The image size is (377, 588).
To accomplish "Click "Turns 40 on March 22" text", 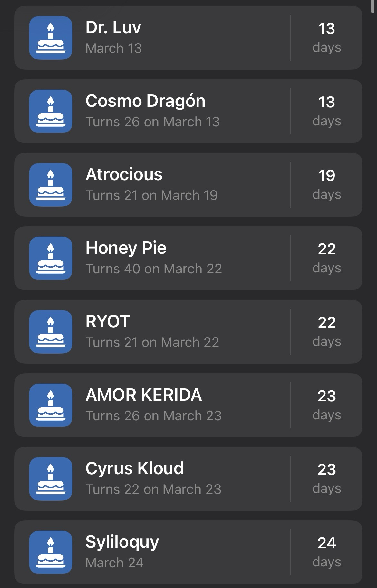I will click(x=154, y=269).
